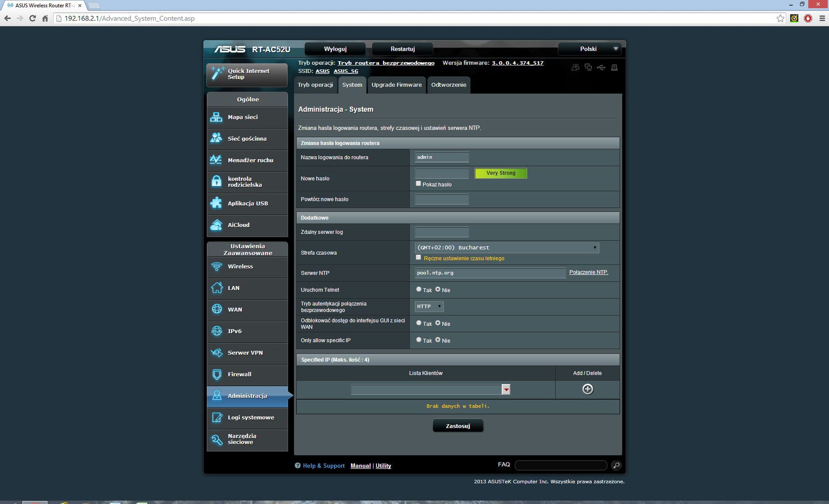Reload page with browser refresh icon

(x=32, y=18)
